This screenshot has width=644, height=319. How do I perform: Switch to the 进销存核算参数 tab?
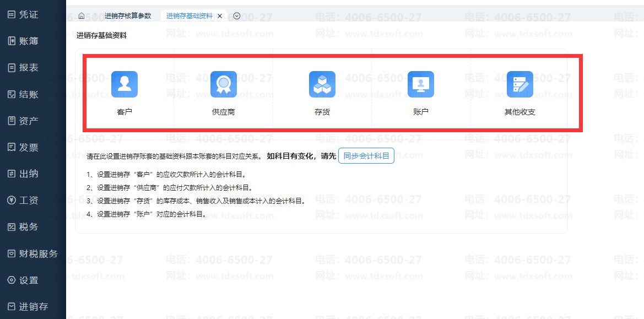coord(127,16)
